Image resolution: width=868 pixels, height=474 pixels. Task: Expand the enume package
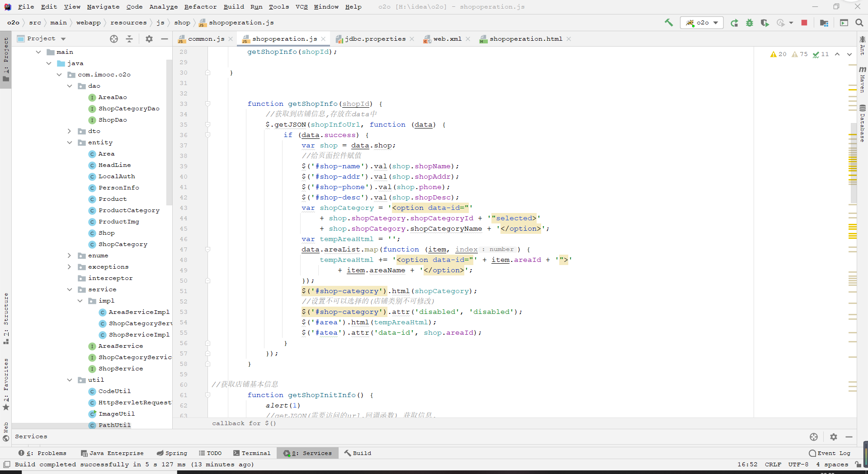(70, 256)
